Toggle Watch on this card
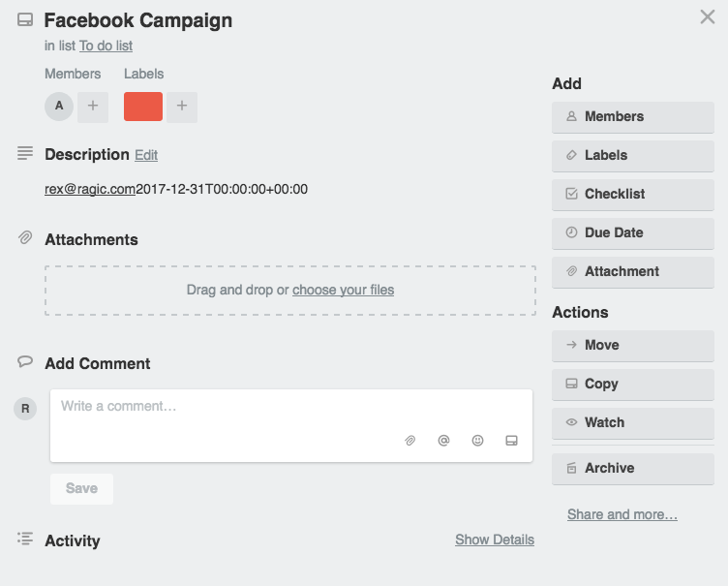728x586 pixels. pyautogui.click(x=633, y=423)
